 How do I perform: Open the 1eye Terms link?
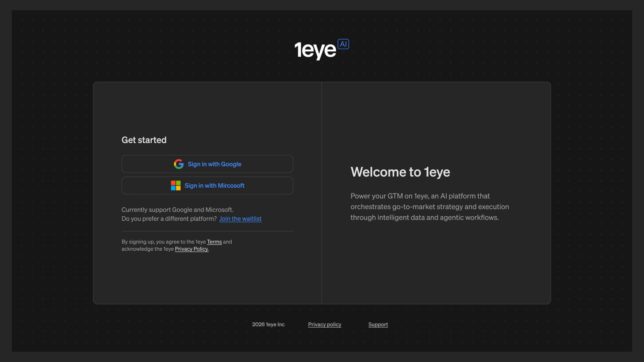coord(214,242)
